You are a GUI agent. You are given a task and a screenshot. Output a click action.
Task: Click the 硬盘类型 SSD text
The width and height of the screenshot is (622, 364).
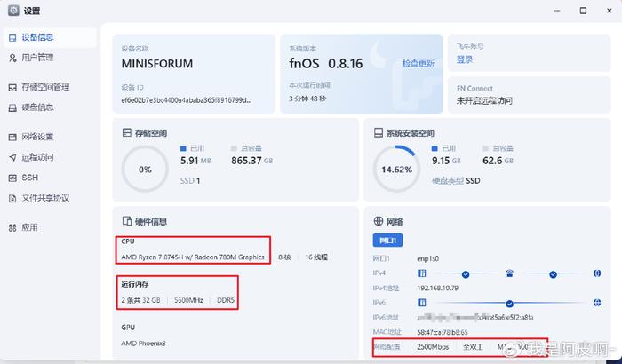pyautogui.click(x=456, y=181)
